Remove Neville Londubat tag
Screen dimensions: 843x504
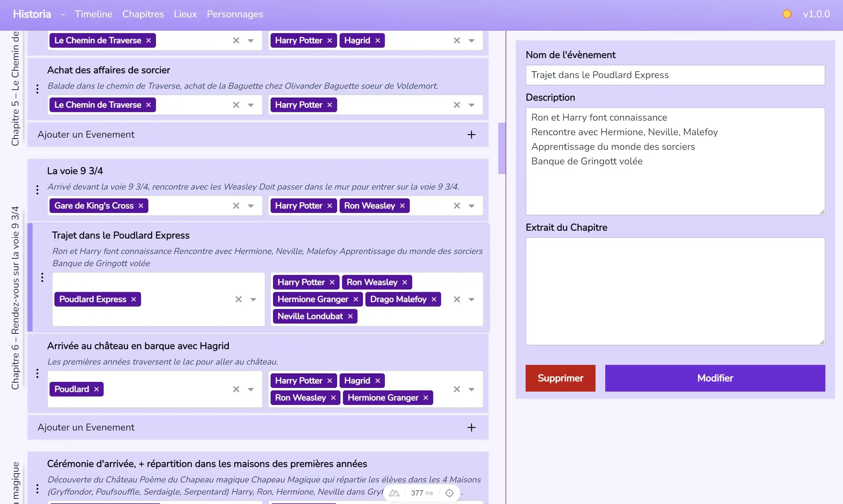pos(350,316)
